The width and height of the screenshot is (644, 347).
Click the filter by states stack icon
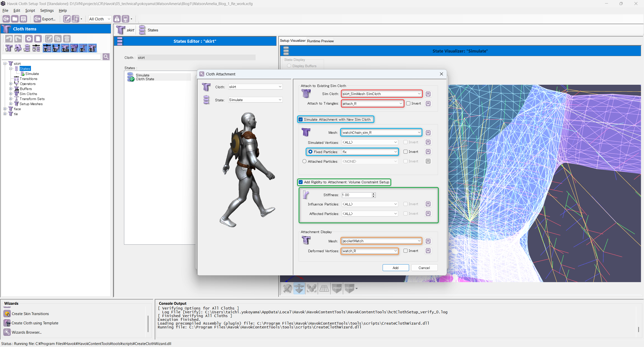(27, 48)
